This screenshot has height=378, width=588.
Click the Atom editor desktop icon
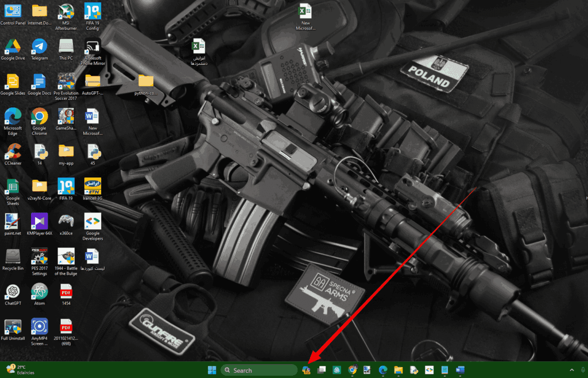pyautogui.click(x=40, y=292)
